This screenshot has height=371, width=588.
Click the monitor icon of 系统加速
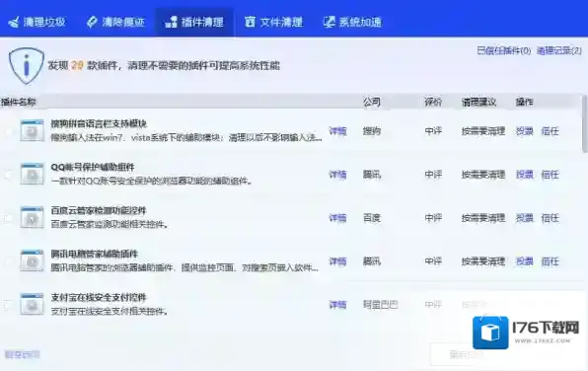pos(329,22)
